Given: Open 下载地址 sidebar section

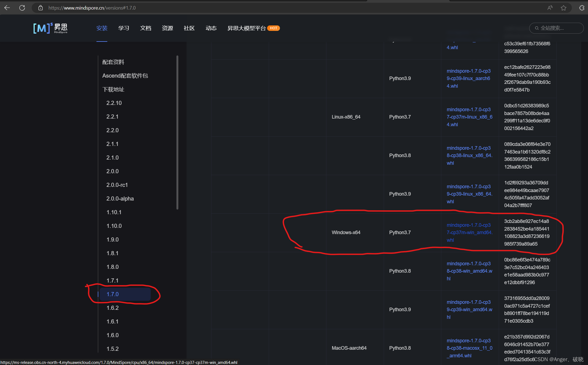Looking at the screenshot, I should click(x=113, y=89).
